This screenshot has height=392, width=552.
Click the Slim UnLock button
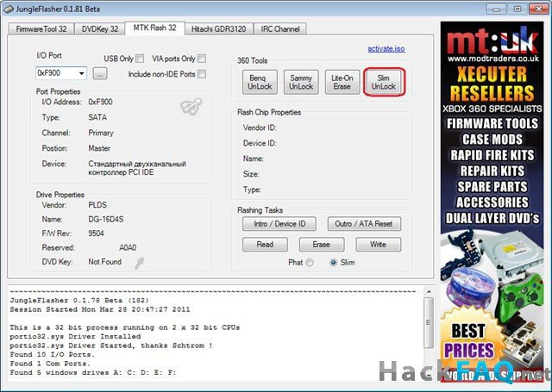(384, 82)
